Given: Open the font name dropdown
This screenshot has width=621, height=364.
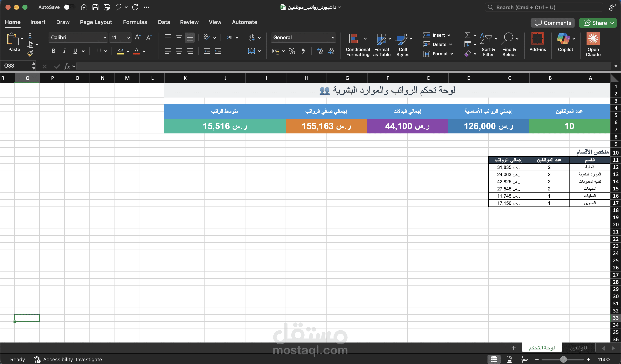Looking at the screenshot, I should coord(105,37).
